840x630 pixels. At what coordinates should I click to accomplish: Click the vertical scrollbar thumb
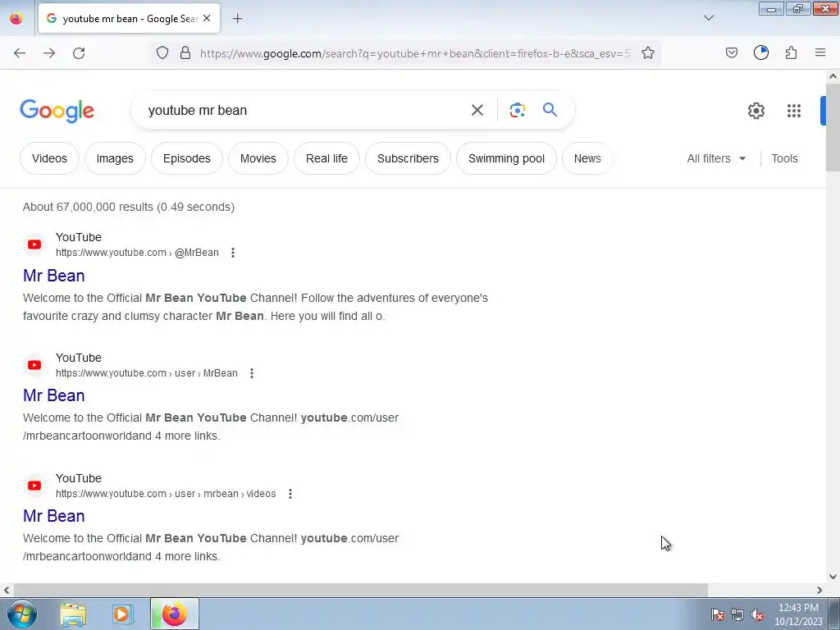[833, 127]
